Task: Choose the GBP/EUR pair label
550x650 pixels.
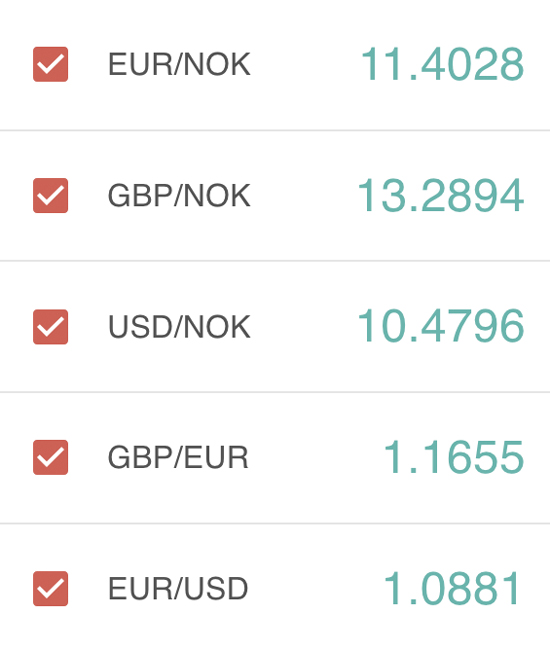Action: 178,458
